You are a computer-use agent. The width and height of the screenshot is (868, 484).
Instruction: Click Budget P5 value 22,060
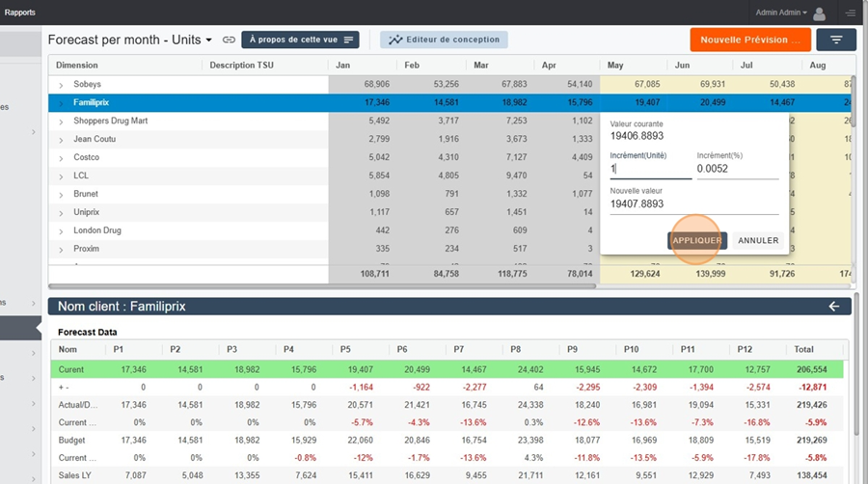[361, 441]
